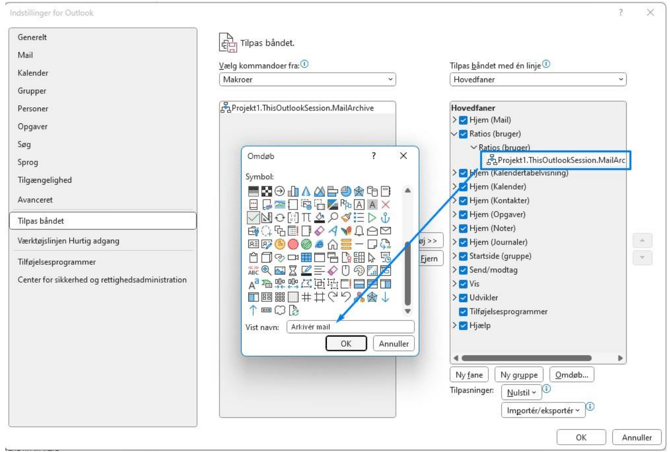The height and width of the screenshot is (452, 670).
Task: Click the Vist navn text field
Action: point(349,326)
